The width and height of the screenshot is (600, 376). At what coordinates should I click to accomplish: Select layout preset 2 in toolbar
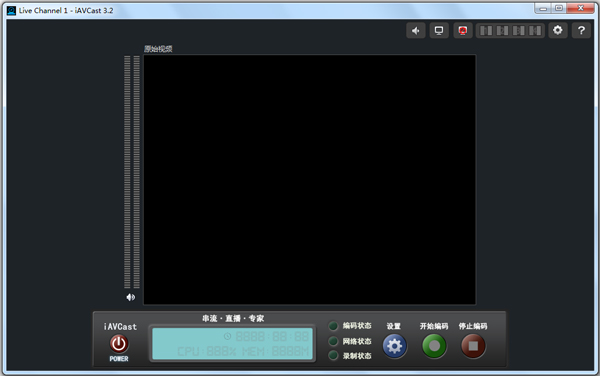click(502, 31)
